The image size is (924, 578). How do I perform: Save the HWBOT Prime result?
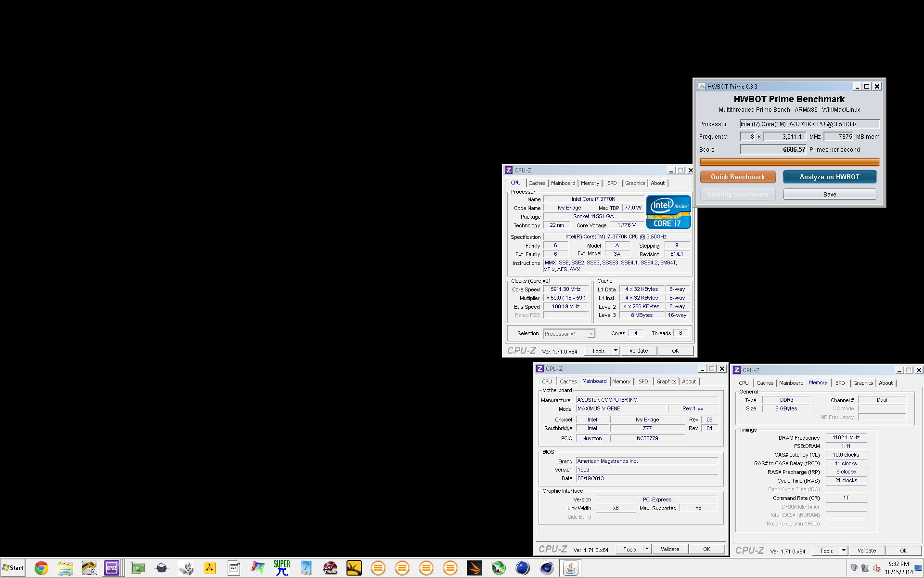pyautogui.click(x=830, y=194)
